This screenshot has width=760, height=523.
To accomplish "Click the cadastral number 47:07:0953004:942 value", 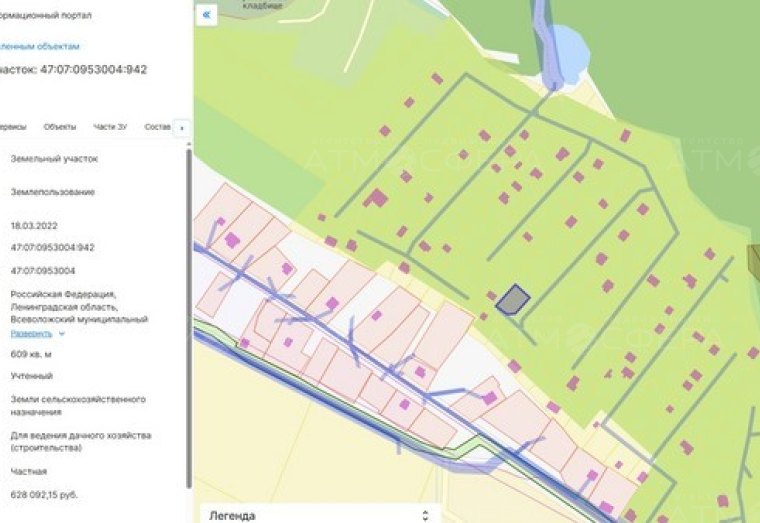I will [52, 248].
